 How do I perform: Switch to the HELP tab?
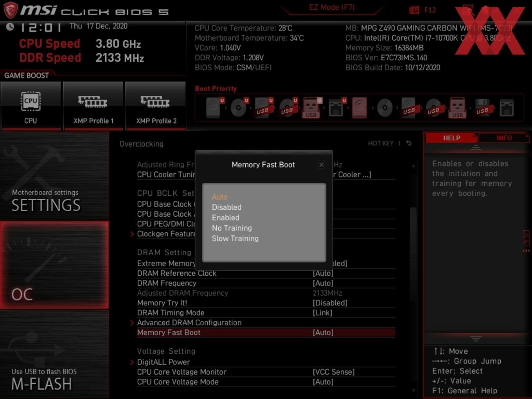[451, 138]
